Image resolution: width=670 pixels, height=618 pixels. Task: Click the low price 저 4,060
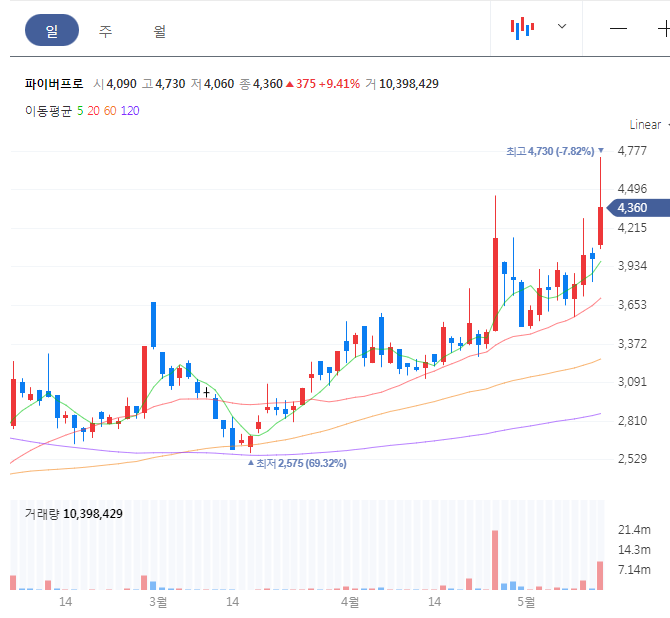[x=212, y=84]
